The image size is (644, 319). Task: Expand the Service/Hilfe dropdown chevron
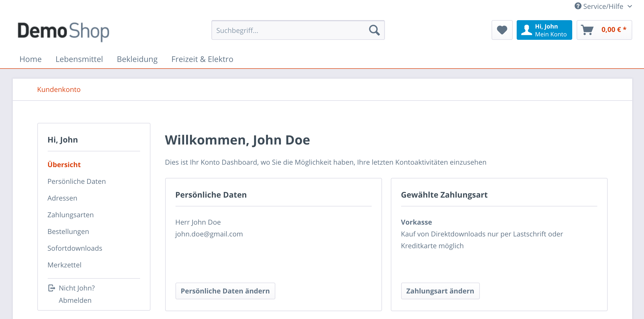[630, 6]
